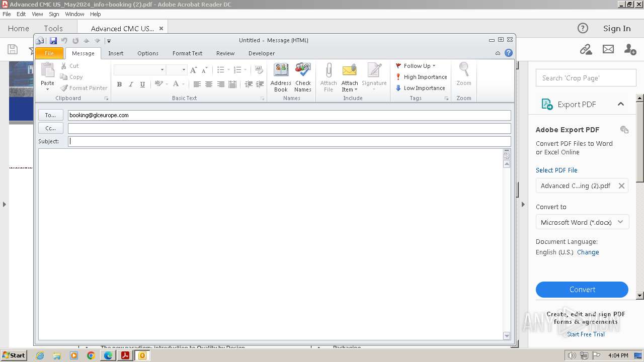Toggle Underline formatting

(142, 84)
